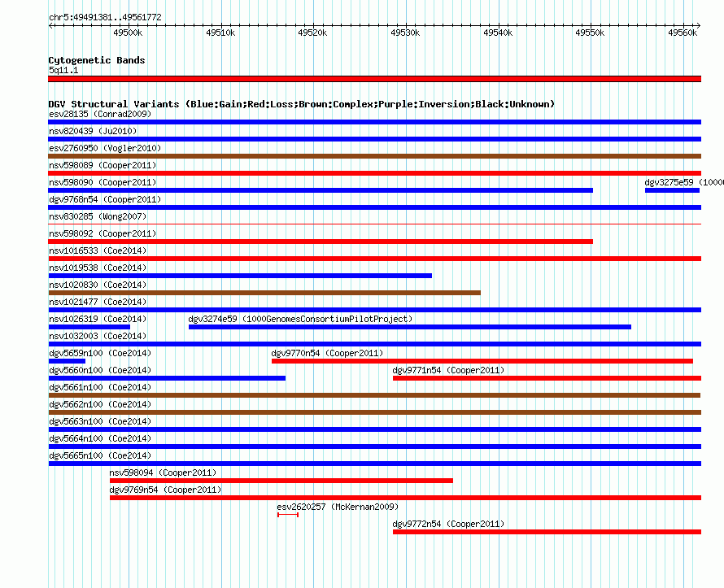Click the dgv9770n54 (Cooper2011) label
This screenshot has height=588, width=724.
pyautogui.click(x=327, y=353)
